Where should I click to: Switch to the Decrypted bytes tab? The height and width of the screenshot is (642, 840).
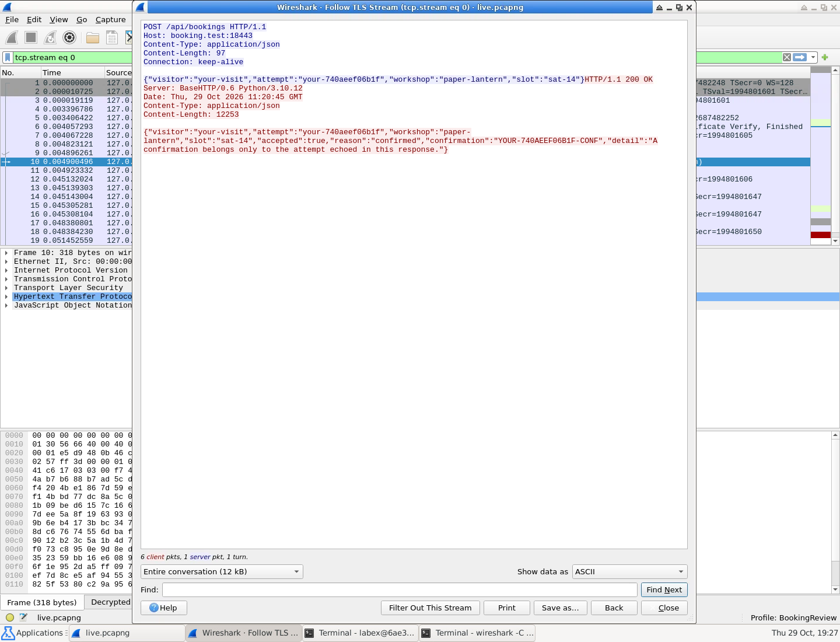point(110,602)
